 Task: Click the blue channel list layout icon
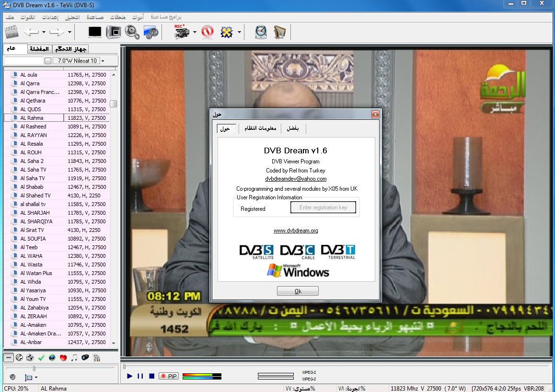pos(29,378)
